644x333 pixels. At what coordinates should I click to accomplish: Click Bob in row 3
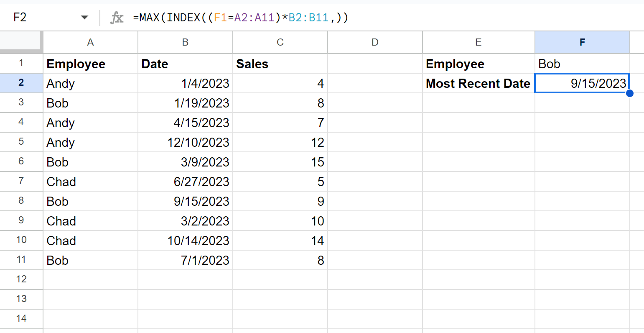tap(90, 103)
